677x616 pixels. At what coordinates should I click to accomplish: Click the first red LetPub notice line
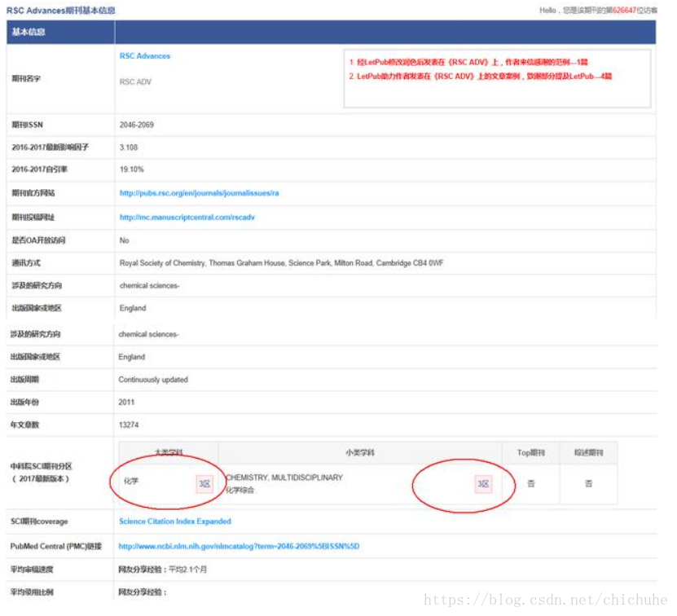coord(468,62)
